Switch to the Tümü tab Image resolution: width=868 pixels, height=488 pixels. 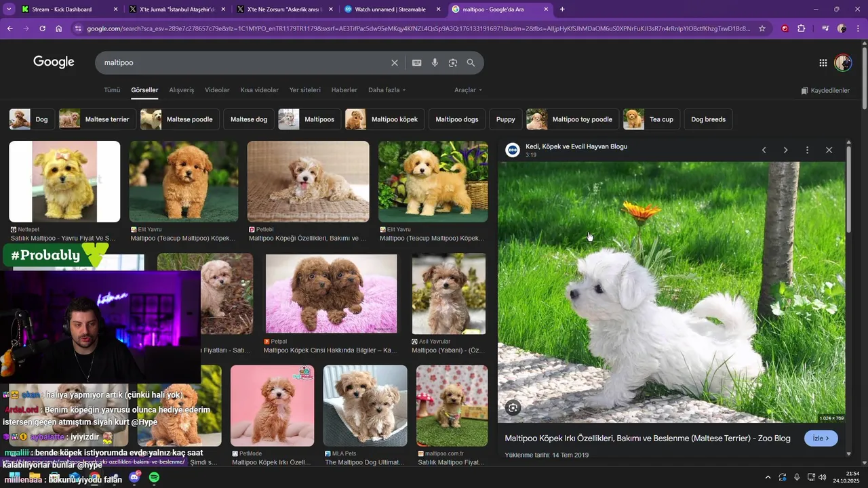[112, 90]
